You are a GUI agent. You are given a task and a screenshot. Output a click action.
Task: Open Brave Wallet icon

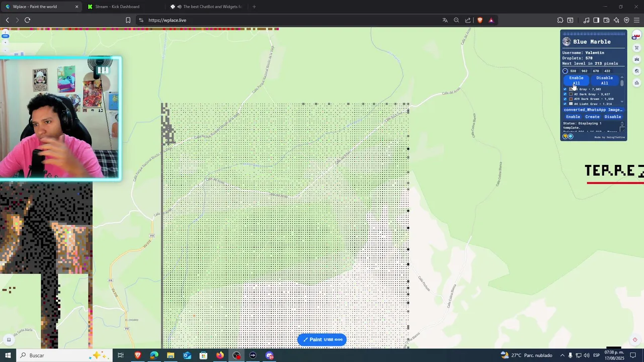point(606,20)
